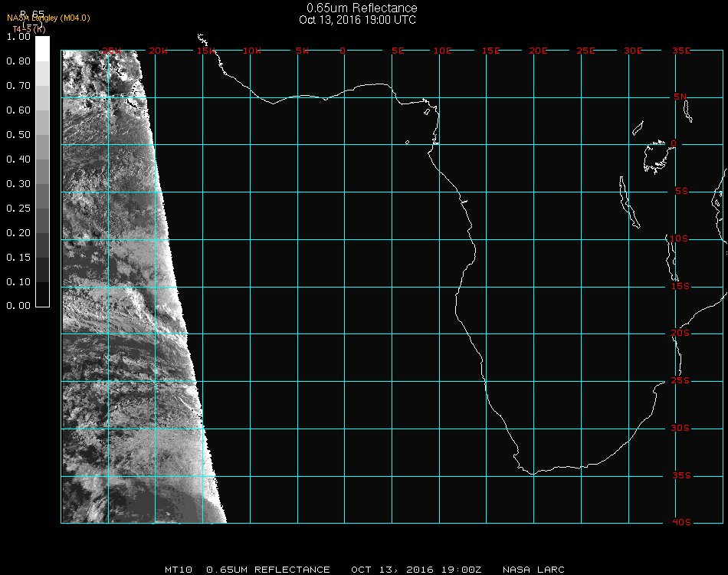728x575 pixels.
Task: Click the 'MT10' footer label
Action: pyautogui.click(x=177, y=570)
